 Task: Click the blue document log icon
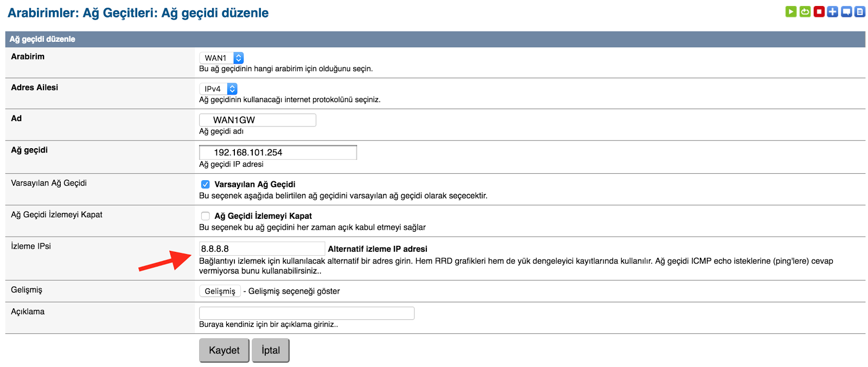click(860, 11)
